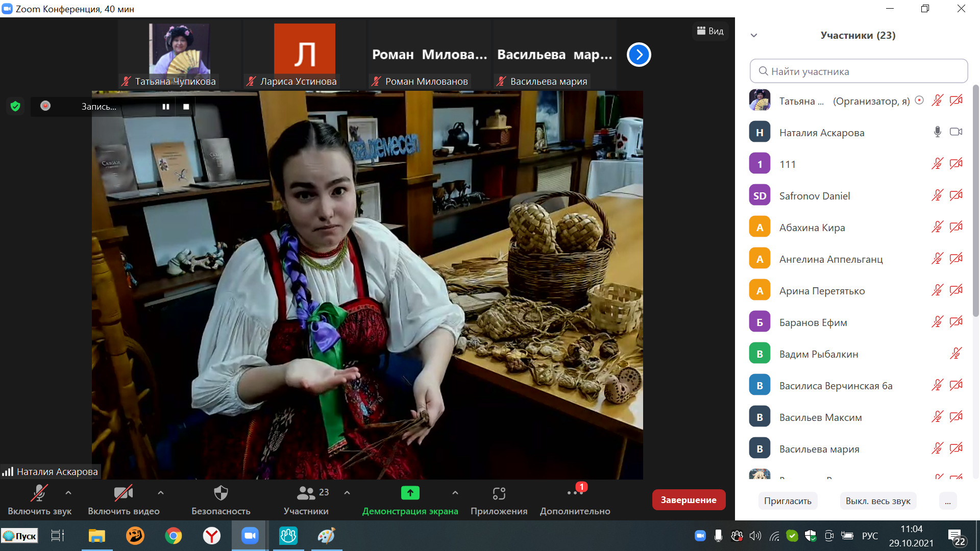Stop the recording
Viewport: 980px width, 551px height.
186,107
